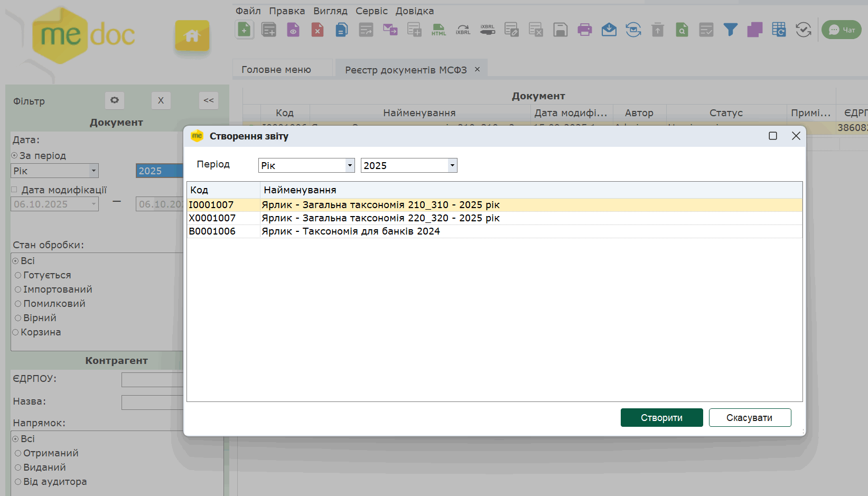Open the 'Чат' chat button
This screenshot has height=496, width=868.
point(842,30)
